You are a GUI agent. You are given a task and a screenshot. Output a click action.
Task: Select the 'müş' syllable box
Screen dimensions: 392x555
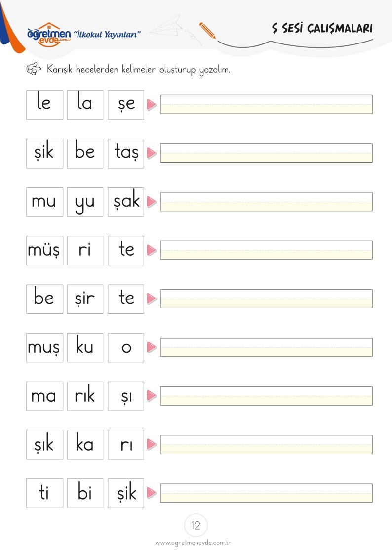coord(44,250)
